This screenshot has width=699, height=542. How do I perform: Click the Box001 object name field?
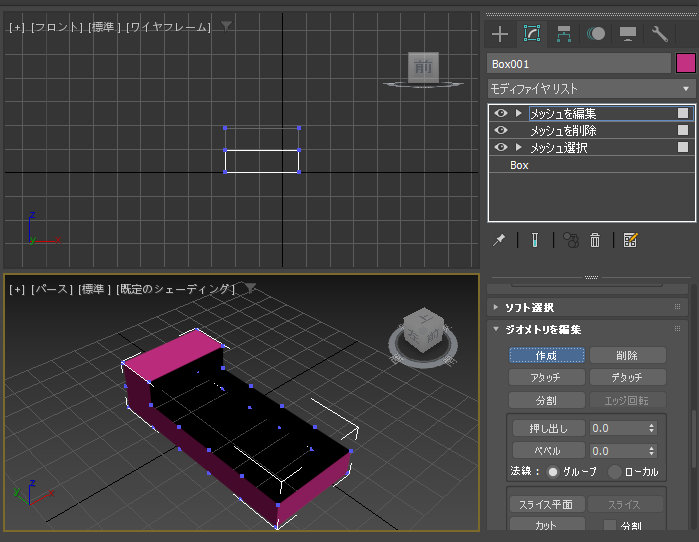[579, 64]
